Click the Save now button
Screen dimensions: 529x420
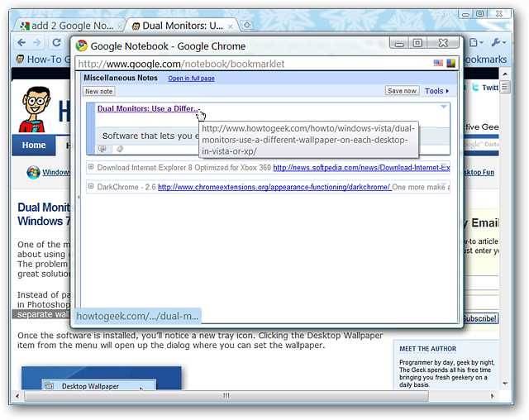tap(402, 91)
